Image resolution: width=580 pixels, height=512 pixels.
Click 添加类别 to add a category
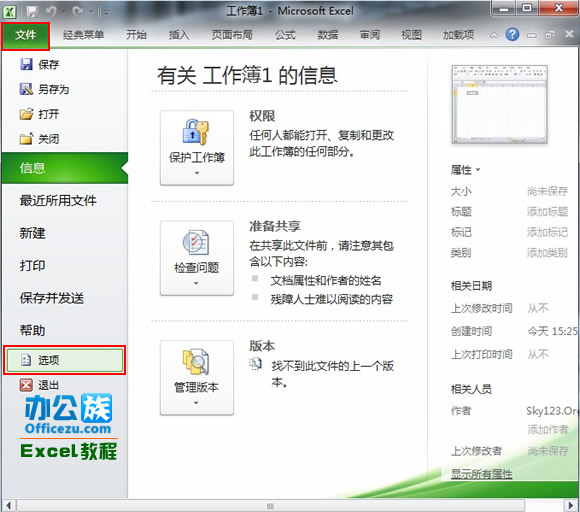547,253
